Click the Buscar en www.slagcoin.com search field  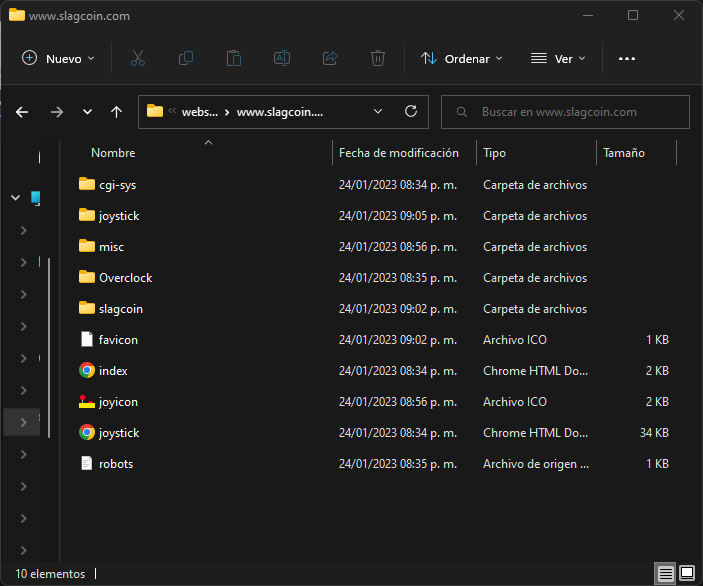[565, 112]
